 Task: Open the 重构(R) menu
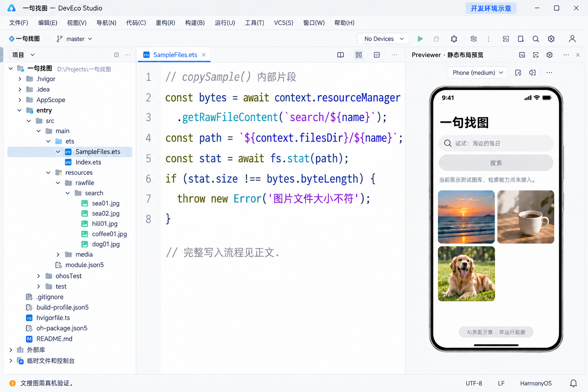tap(165, 23)
